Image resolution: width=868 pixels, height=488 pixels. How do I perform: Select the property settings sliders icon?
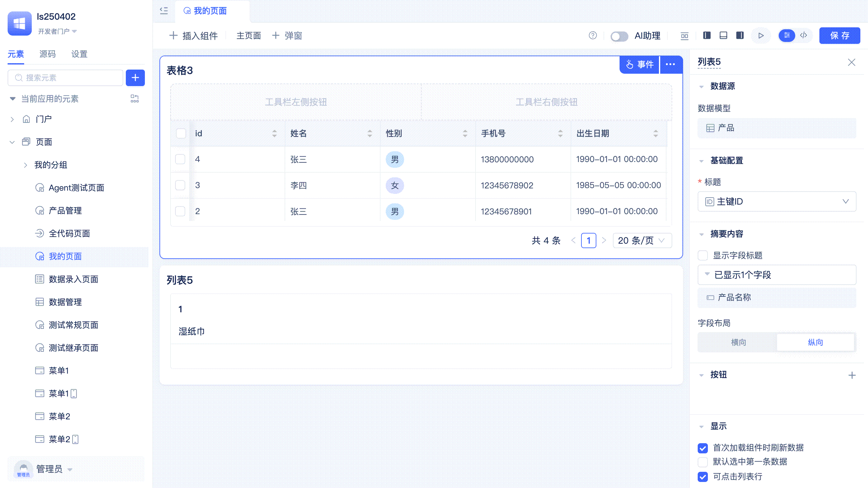pyautogui.click(x=787, y=35)
